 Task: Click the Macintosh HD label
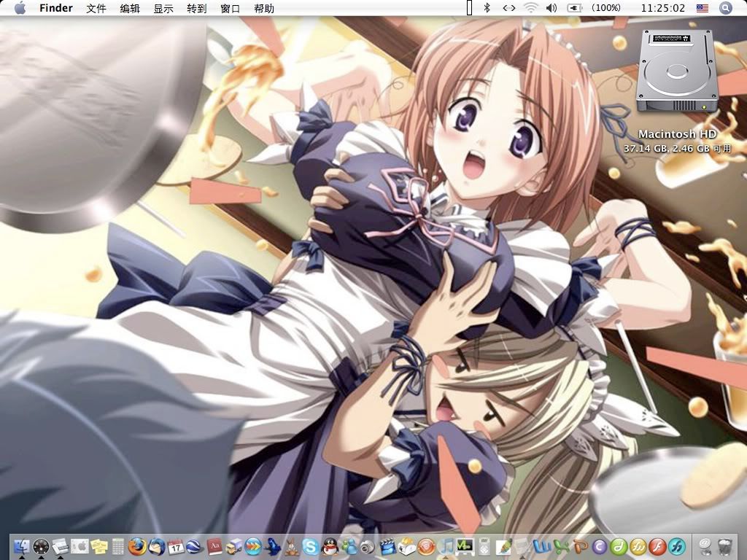(678, 134)
